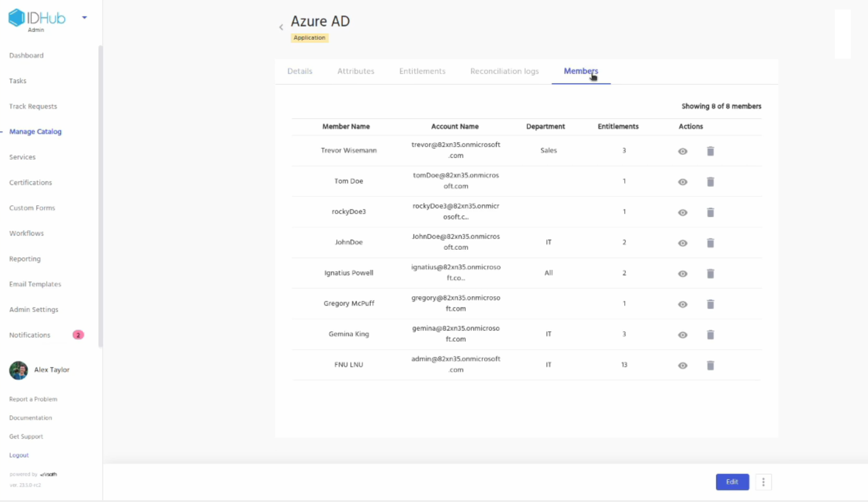Click the blue Edit button
The image size is (868, 502).
point(732,482)
